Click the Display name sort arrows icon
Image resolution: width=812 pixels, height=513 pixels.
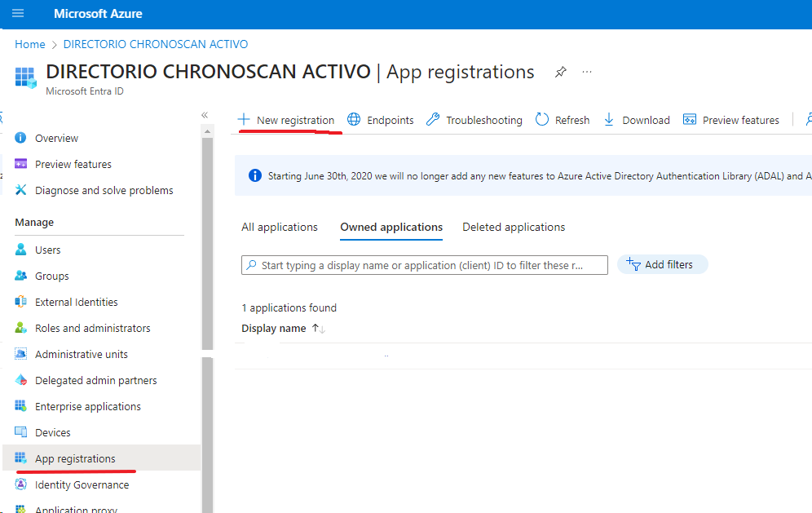pos(319,329)
